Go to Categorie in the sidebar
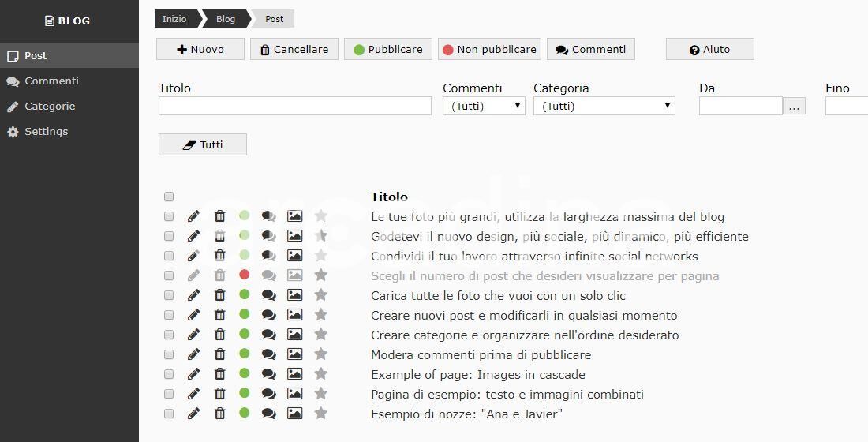This screenshot has height=442, width=868. point(50,107)
